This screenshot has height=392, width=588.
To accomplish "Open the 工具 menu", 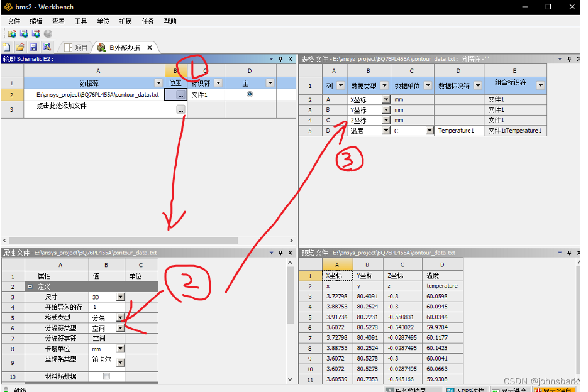I will click(x=80, y=21).
